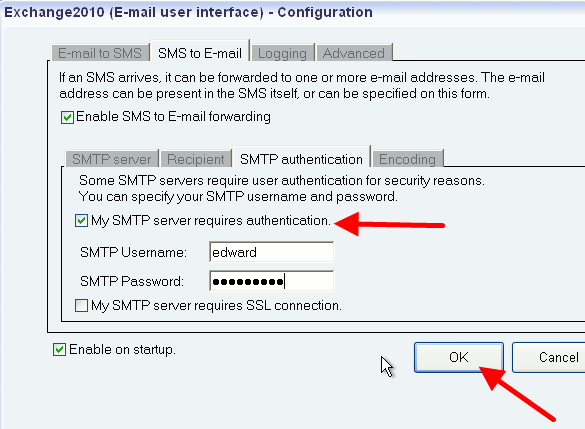Toggle Enable SMS to E-mail forwarding checkbox
The height and width of the screenshot is (429, 585).
click(x=67, y=118)
